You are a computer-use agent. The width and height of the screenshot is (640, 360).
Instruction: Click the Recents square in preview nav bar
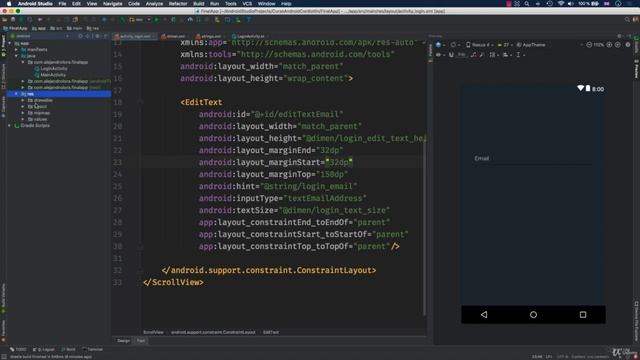(x=583, y=315)
